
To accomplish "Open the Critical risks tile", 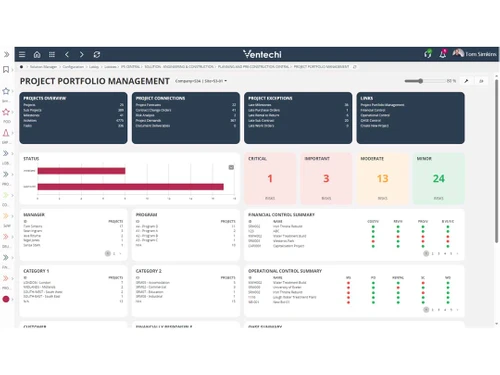I will click(x=270, y=178).
